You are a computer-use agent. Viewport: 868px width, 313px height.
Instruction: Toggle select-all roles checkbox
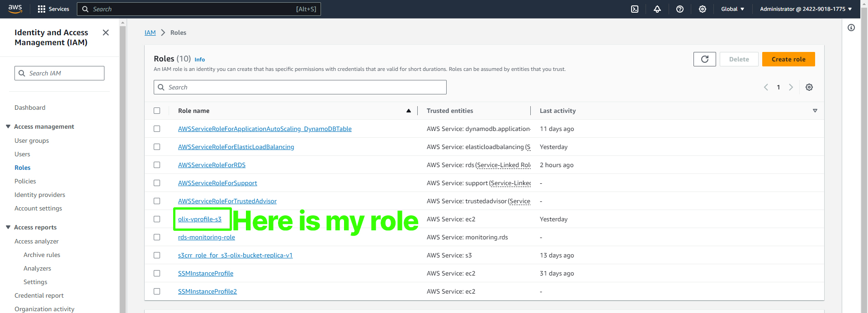157,111
